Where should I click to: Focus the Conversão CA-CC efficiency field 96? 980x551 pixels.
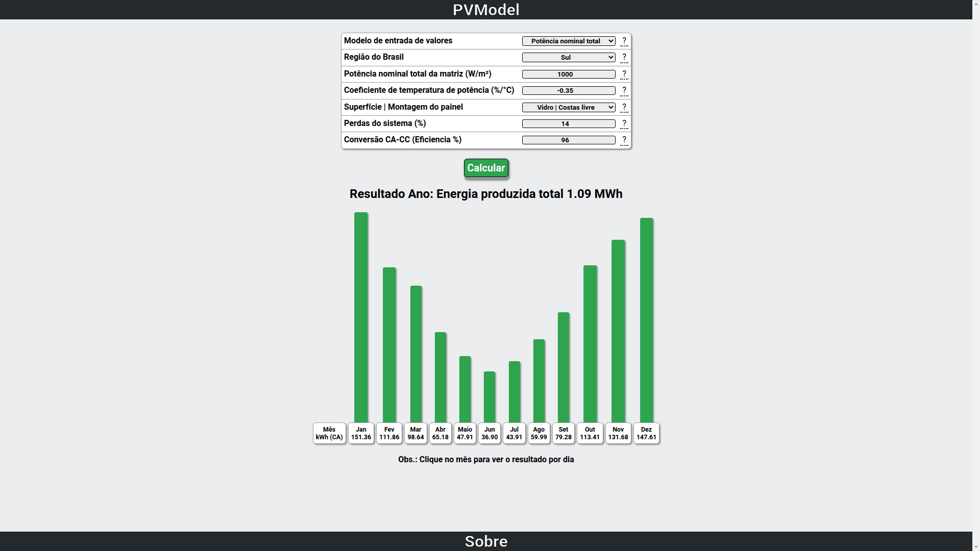(569, 140)
